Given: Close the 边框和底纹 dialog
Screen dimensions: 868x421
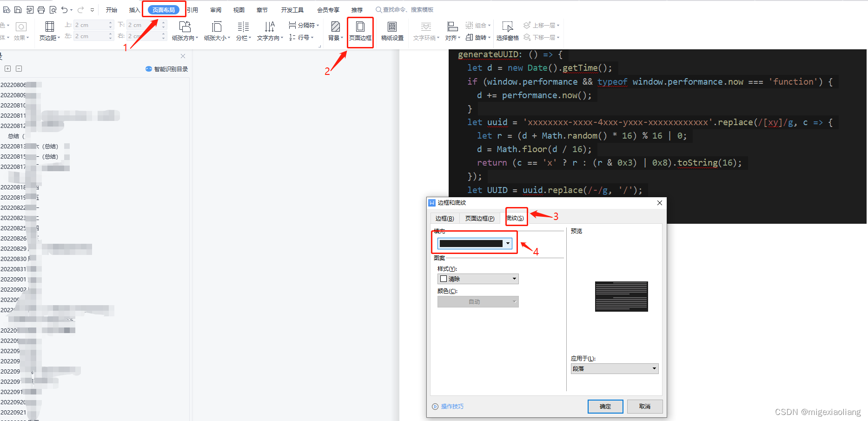Looking at the screenshot, I should (659, 203).
